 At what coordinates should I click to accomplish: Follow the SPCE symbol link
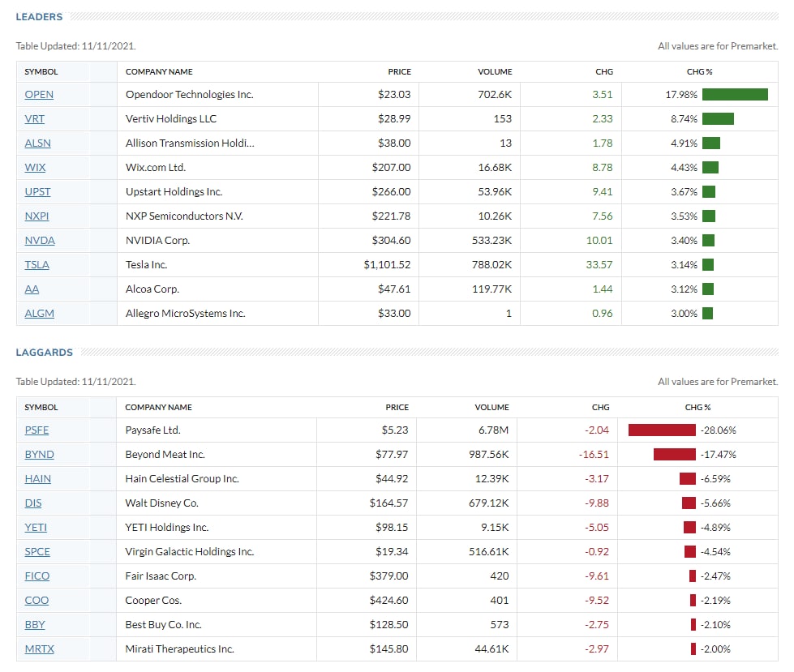pyautogui.click(x=37, y=551)
